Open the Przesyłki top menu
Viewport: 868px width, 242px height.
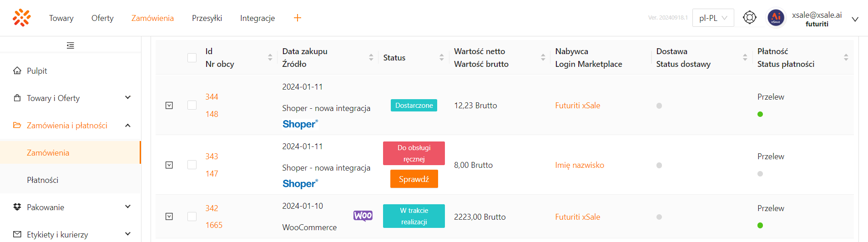pos(207,18)
